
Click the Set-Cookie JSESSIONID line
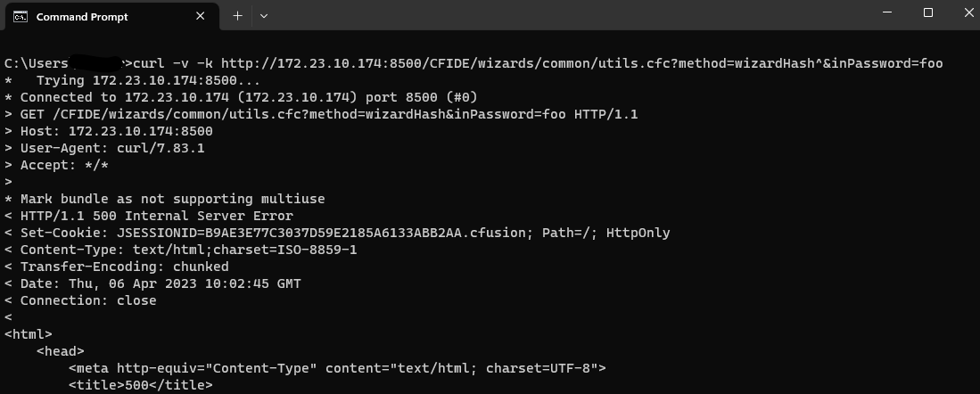pyautogui.click(x=344, y=233)
